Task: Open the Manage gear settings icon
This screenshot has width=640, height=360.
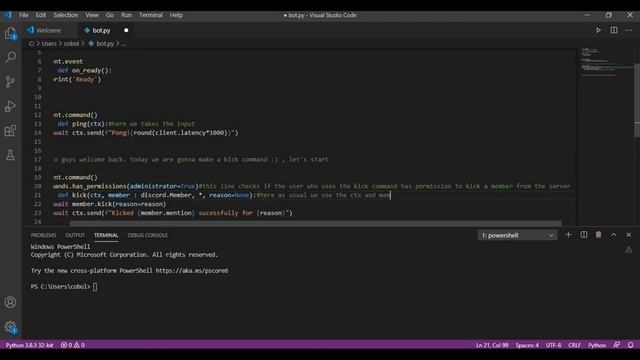Action: coord(10,327)
